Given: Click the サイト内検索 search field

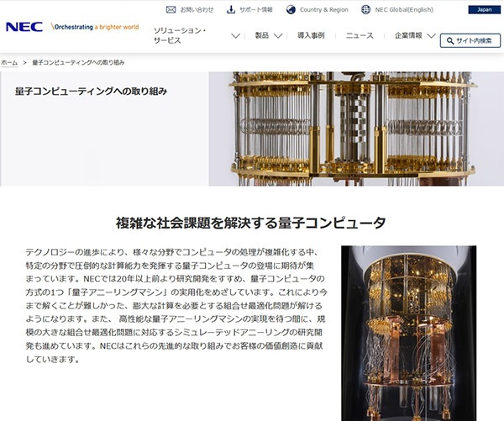Looking at the screenshot, I should 470,40.
